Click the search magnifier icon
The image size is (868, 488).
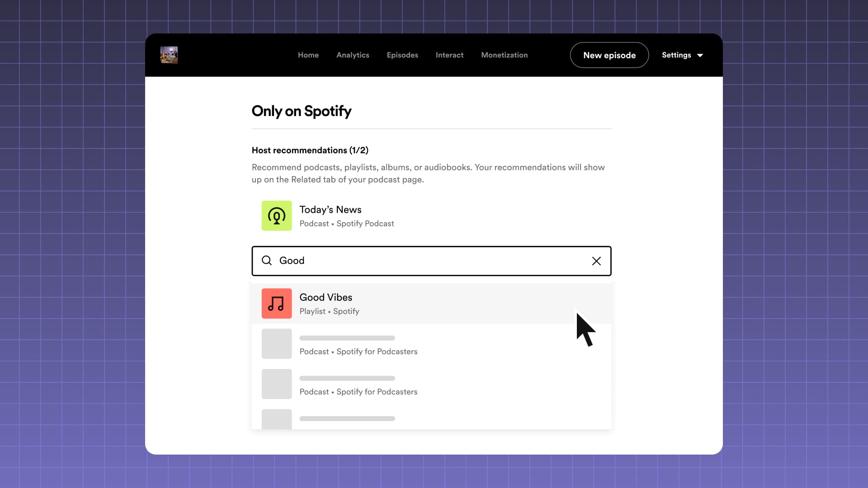(x=267, y=261)
